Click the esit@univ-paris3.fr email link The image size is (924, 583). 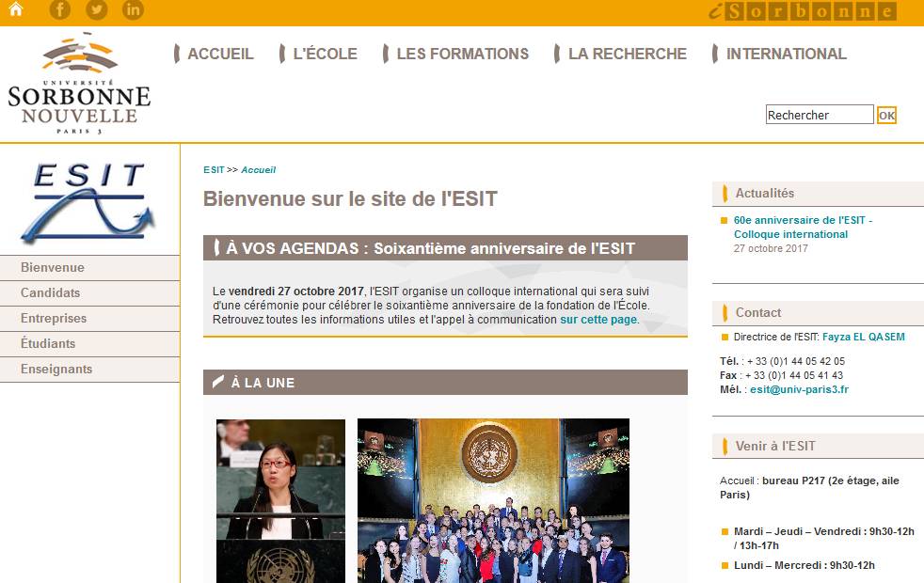click(799, 389)
